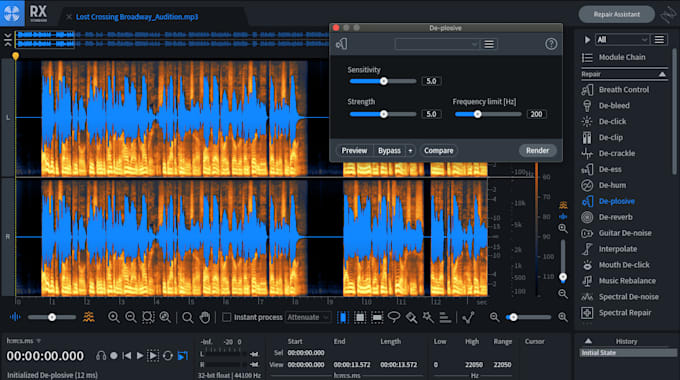The height and width of the screenshot is (380, 680).
Task: Open De-plosive preset menu icon
Action: (488, 44)
